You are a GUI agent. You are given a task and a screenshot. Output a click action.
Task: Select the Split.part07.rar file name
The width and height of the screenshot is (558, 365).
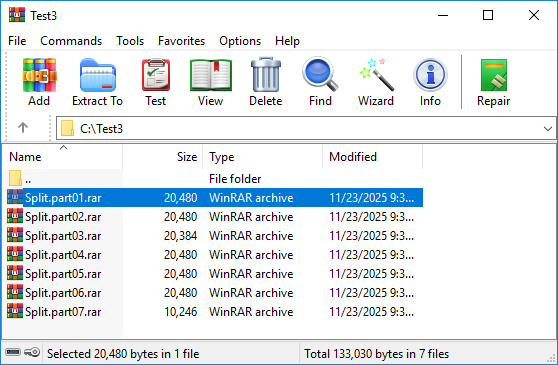pyautogui.click(x=63, y=312)
